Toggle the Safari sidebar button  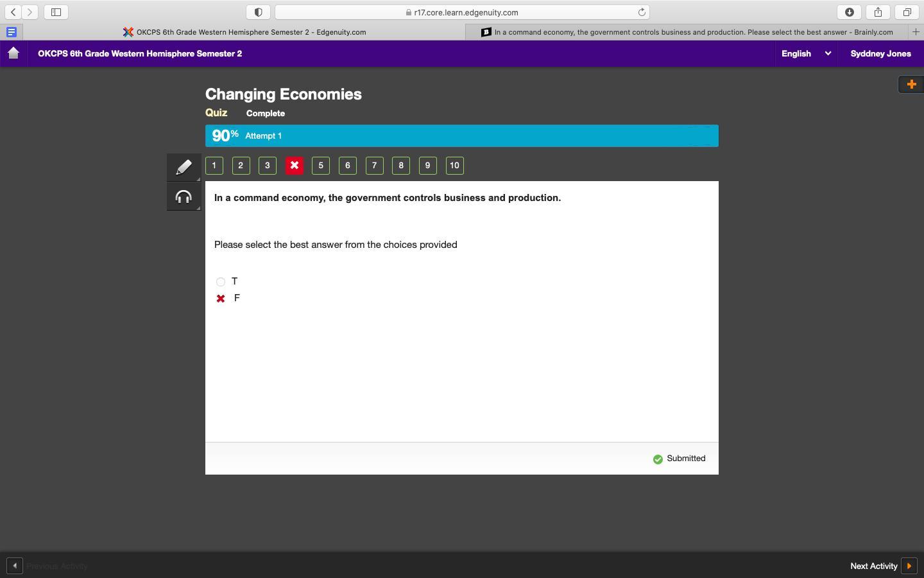[56, 12]
